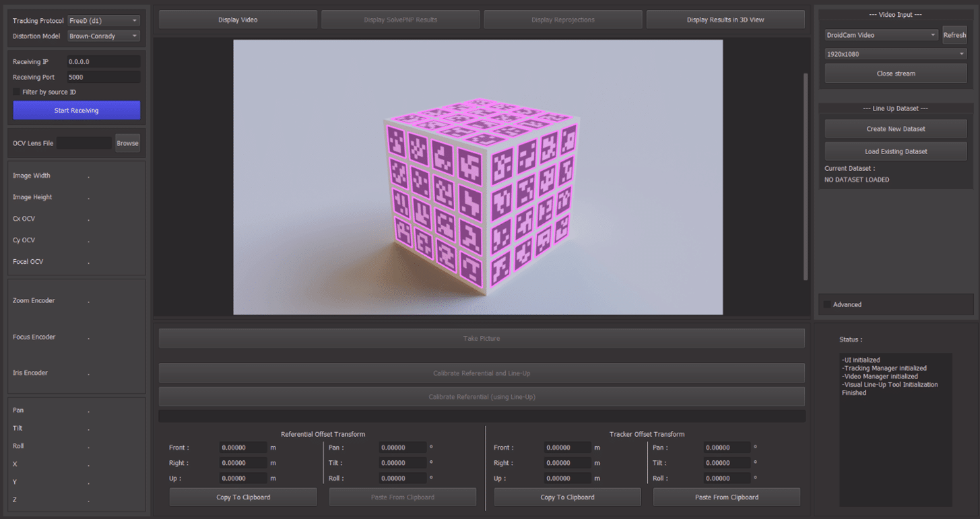Enable Filter by source ID checkbox
The image size is (980, 519).
coord(17,92)
